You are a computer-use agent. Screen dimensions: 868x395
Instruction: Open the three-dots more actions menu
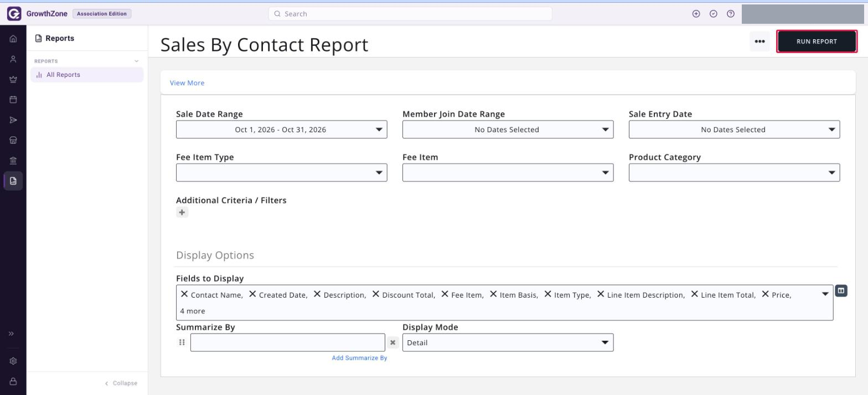point(759,41)
